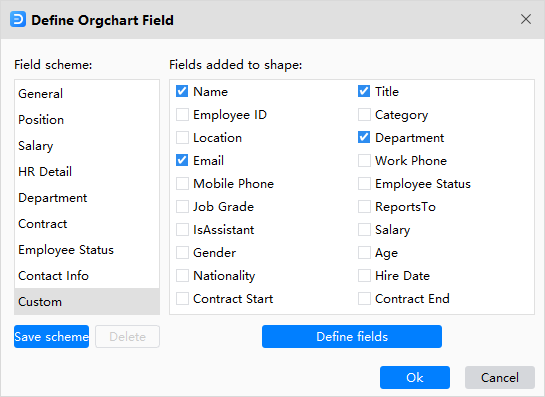The height and width of the screenshot is (397, 545).
Task: Check the IsAssistant option
Action: (182, 229)
